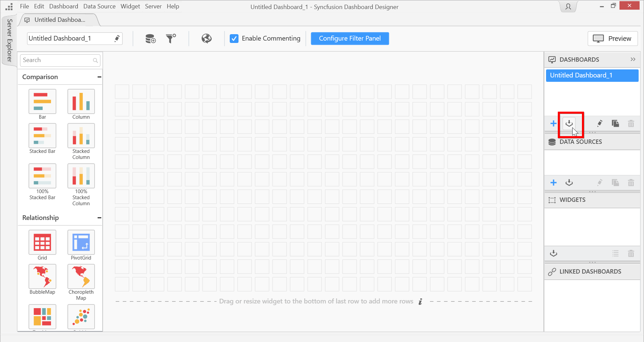Image resolution: width=644 pixels, height=342 pixels.
Task: Open the File menu
Action: pos(24,6)
